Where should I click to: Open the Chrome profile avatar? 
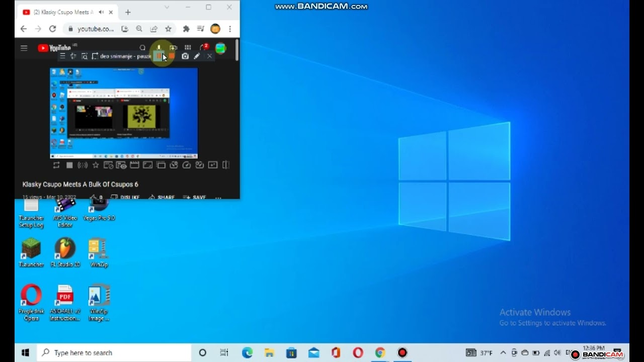click(x=215, y=29)
